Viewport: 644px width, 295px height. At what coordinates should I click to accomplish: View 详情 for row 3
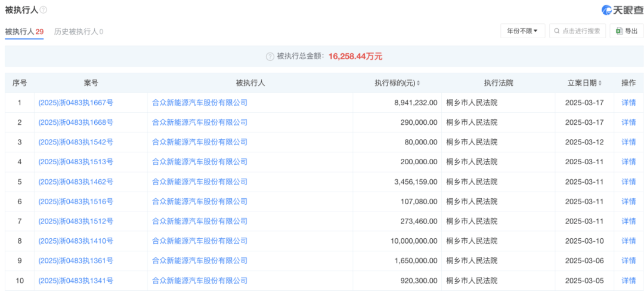click(x=628, y=142)
